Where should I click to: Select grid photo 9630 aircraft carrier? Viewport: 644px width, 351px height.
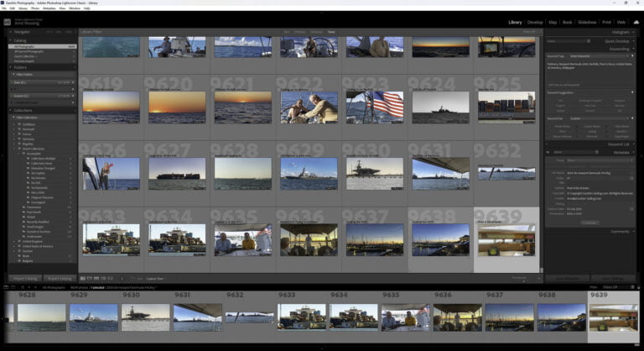pyautogui.click(x=375, y=173)
